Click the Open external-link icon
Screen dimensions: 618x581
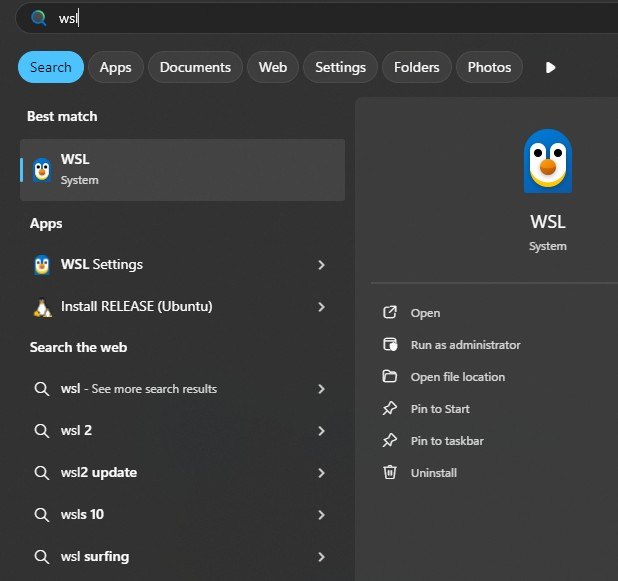click(389, 313)
